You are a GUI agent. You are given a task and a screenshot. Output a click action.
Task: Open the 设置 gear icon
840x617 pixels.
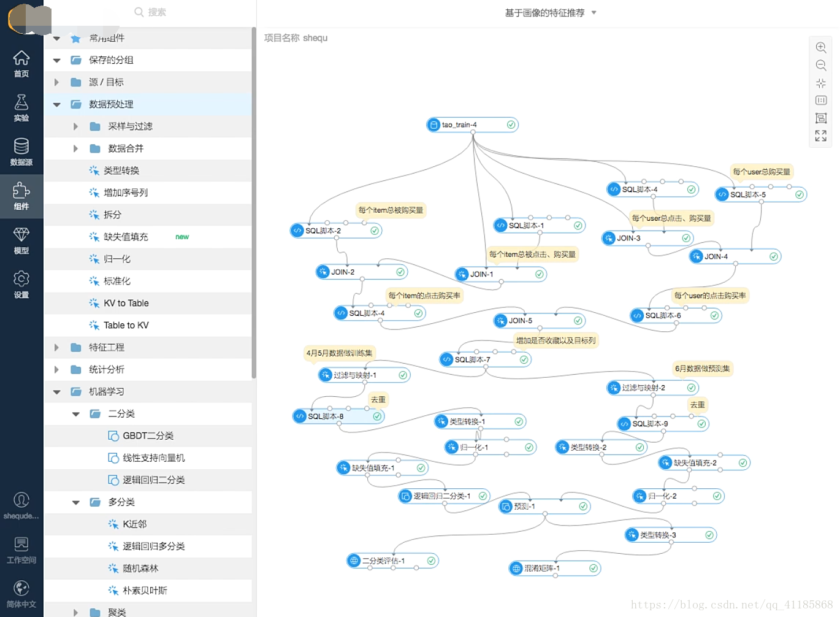(21, 278)
